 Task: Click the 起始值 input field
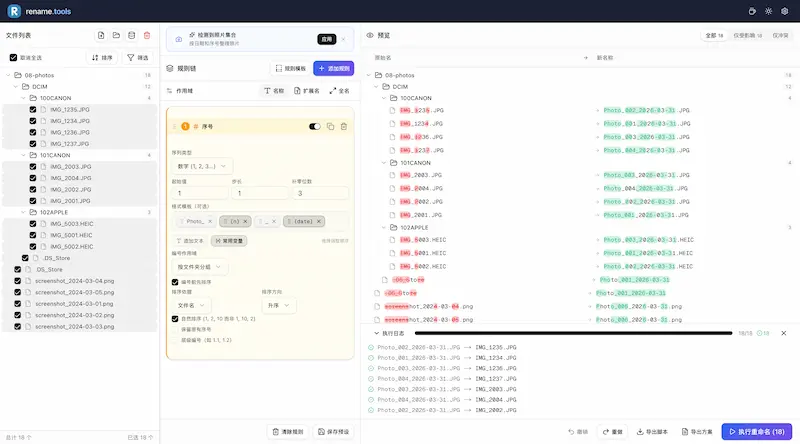tap(199, 193)
